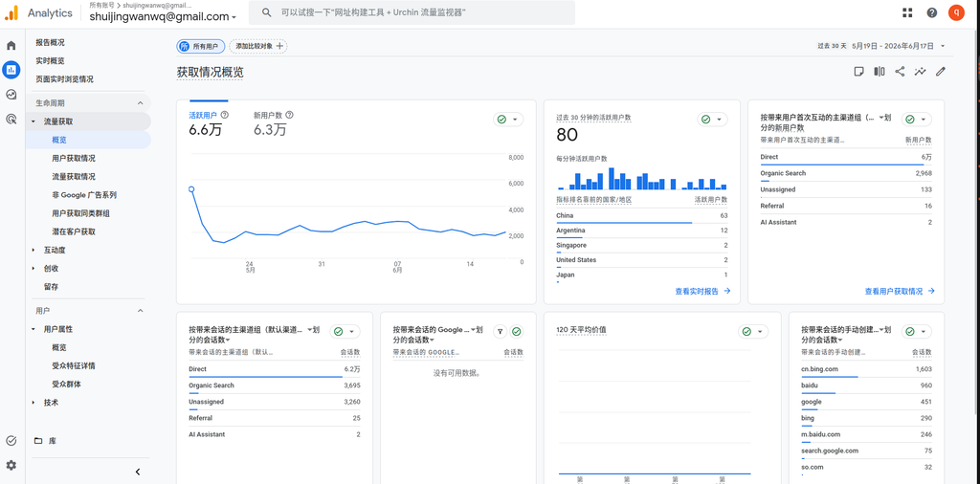
Task: Click the baidu row in sessions card
Action: (x=866, y=385)
